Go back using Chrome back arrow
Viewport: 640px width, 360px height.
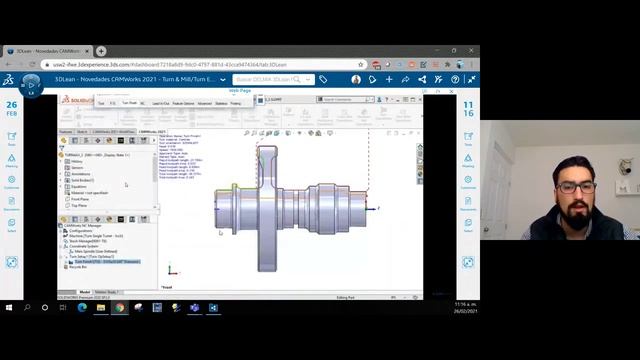click(9, 64)
